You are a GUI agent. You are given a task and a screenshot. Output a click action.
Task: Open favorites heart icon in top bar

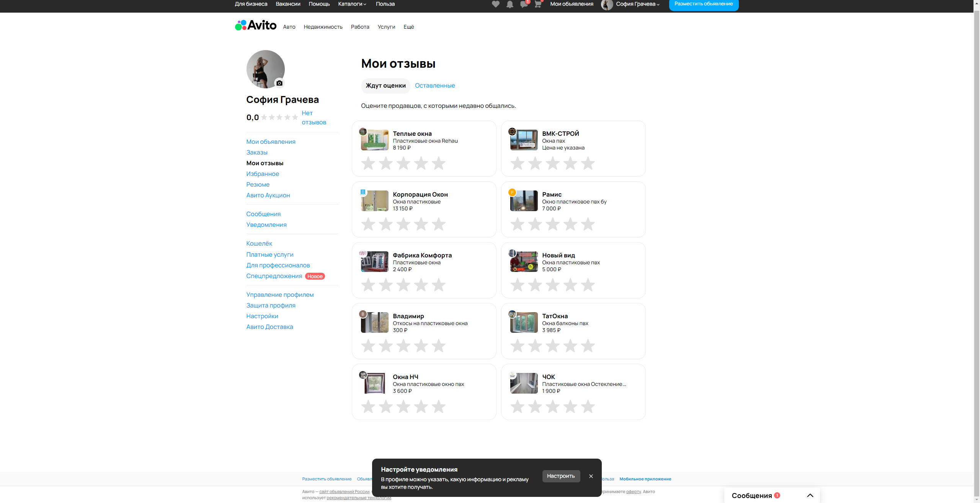[495, 4]
